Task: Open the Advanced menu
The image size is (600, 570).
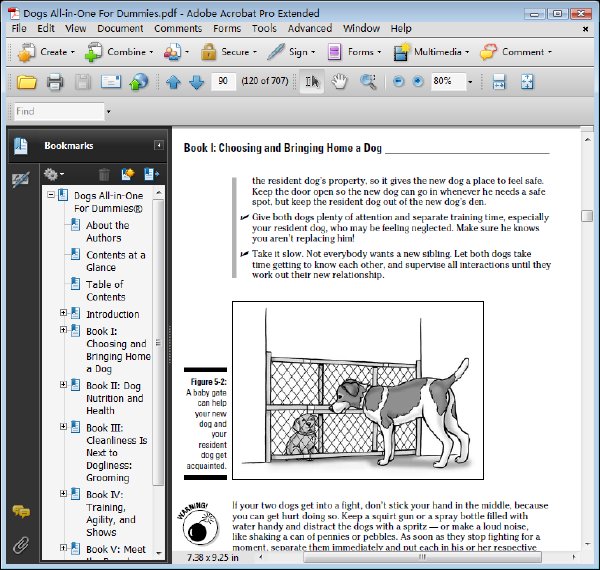Action: pos(310,28)
